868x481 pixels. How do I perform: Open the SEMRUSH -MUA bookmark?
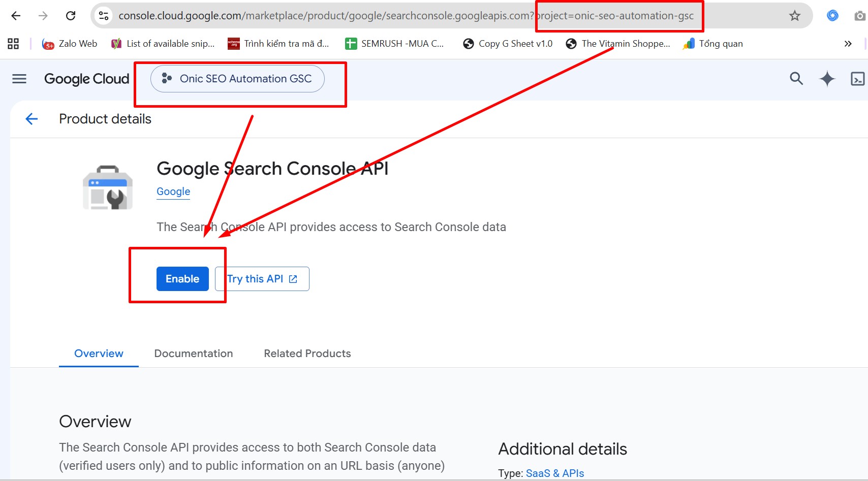click(x=394, y=44)
